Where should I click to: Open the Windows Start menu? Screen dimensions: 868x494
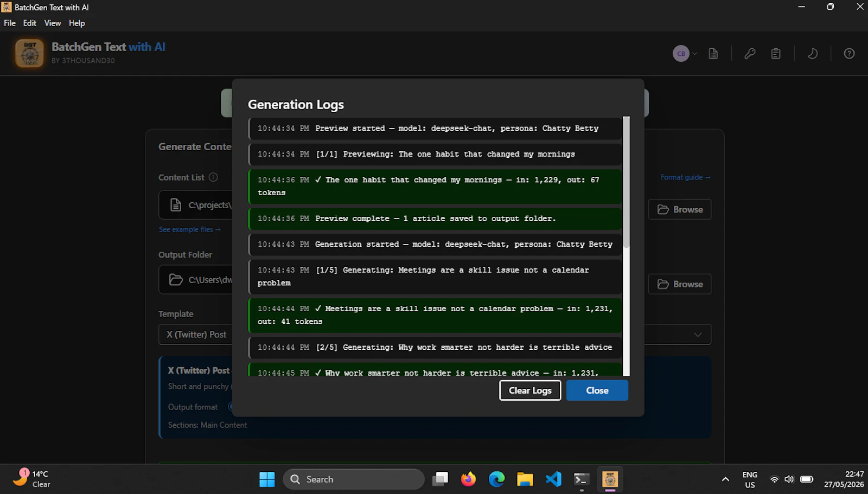267,479
